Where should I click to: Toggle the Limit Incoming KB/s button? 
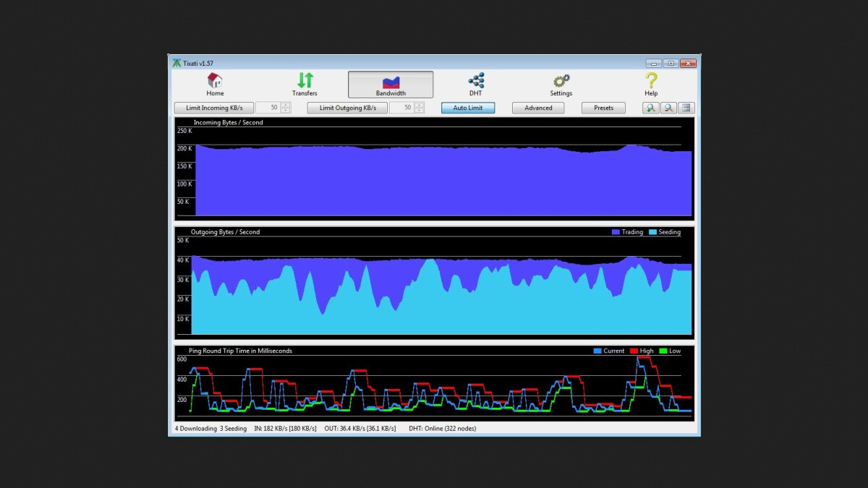pyautogui.click(x=214, y=108)
